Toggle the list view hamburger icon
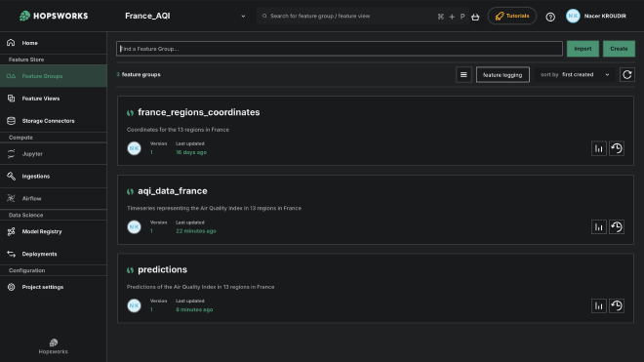Viewport: 644px width, 362px height. pos(463,75)
